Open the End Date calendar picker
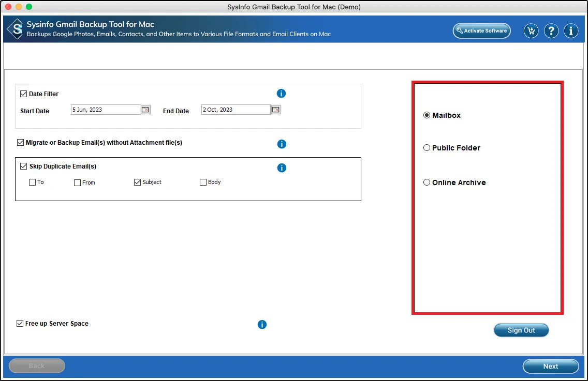This screenshot has height=381, width=588. click(275, 110)
